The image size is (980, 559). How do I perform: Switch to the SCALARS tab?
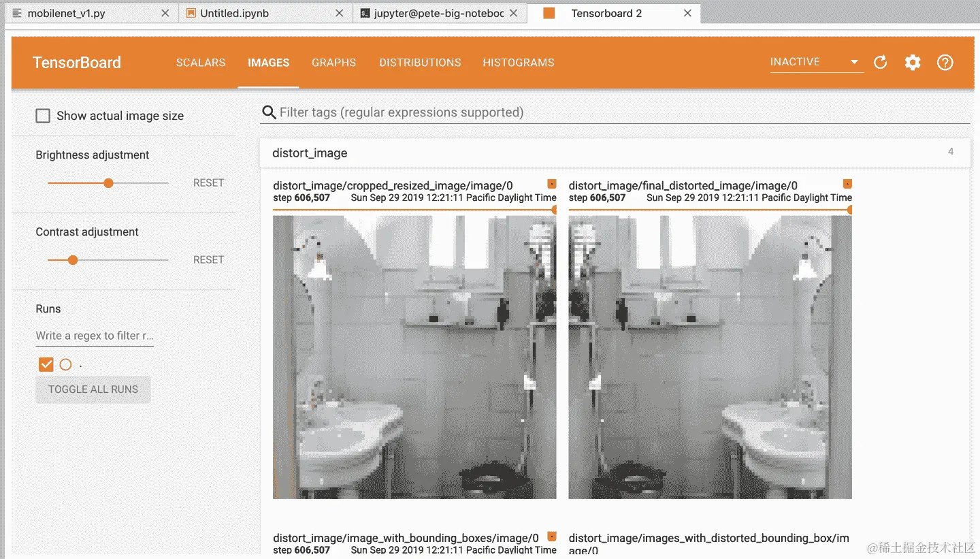(201, 63)
